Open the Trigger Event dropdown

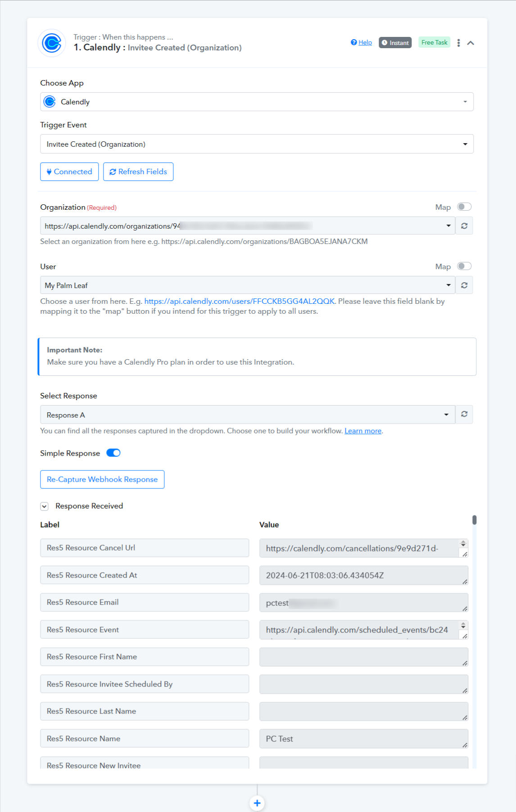(257, 144)
